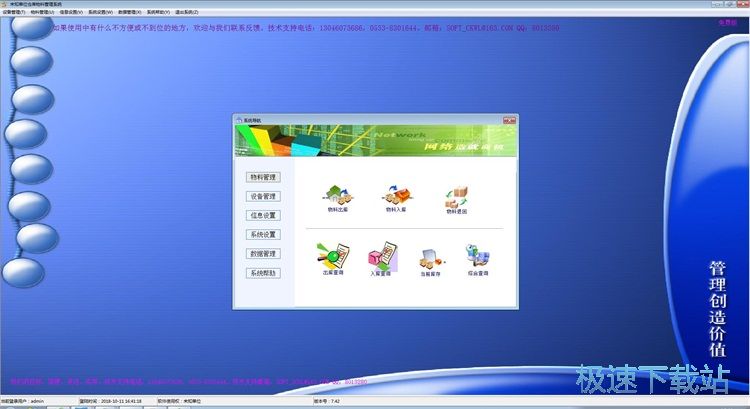The image size is (750, 409).
Task: Open the 设备管理(T) menu in the menu bar
Action: (14, 12)
